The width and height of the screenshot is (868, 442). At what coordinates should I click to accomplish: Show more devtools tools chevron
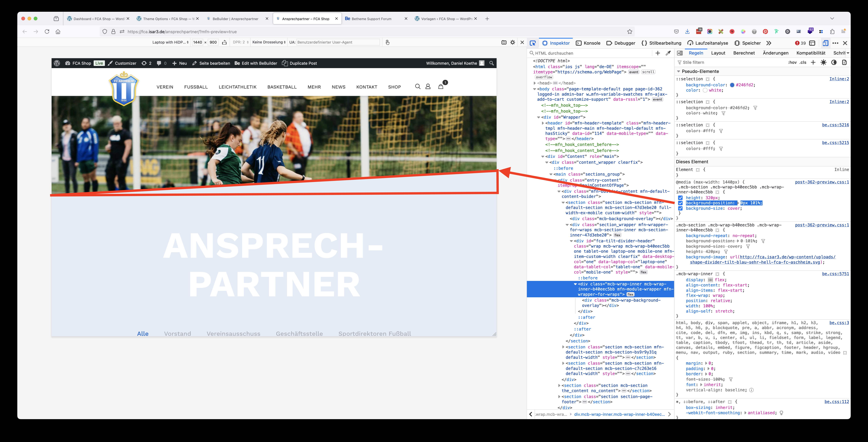769,43
